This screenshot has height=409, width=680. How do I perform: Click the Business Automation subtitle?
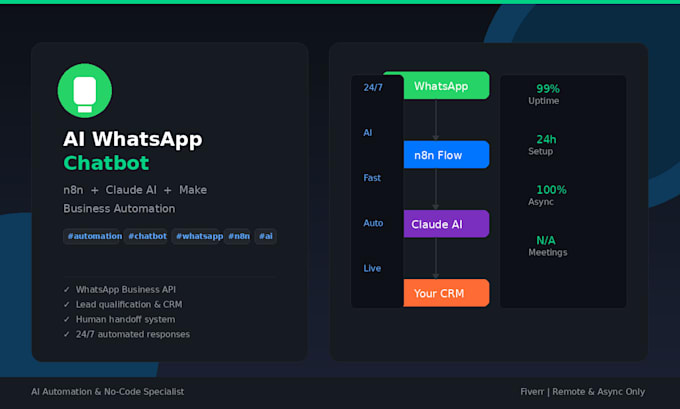(x=119, y=209)
